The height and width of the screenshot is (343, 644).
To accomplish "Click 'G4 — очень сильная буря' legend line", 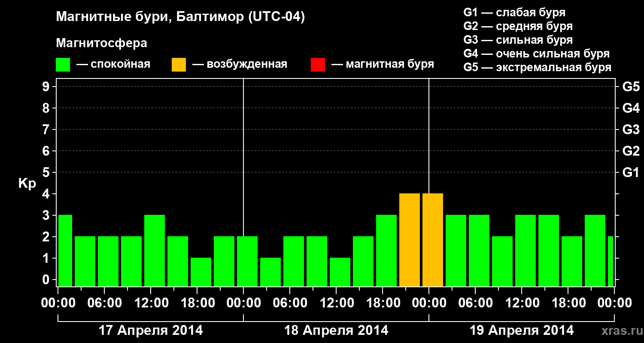I will point(536,54).
